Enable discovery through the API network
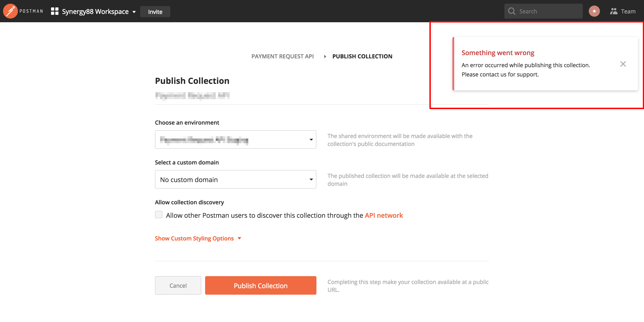Screen dimensions: 644x322 159,214
